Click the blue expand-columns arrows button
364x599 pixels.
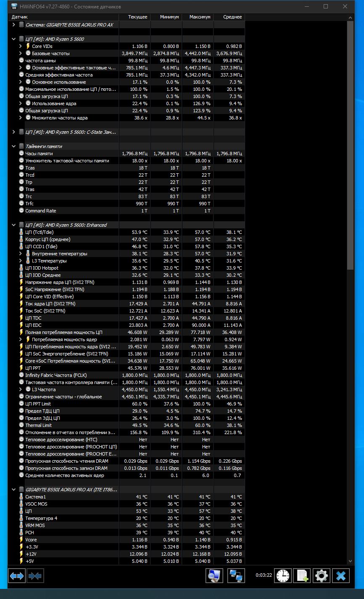17,575
